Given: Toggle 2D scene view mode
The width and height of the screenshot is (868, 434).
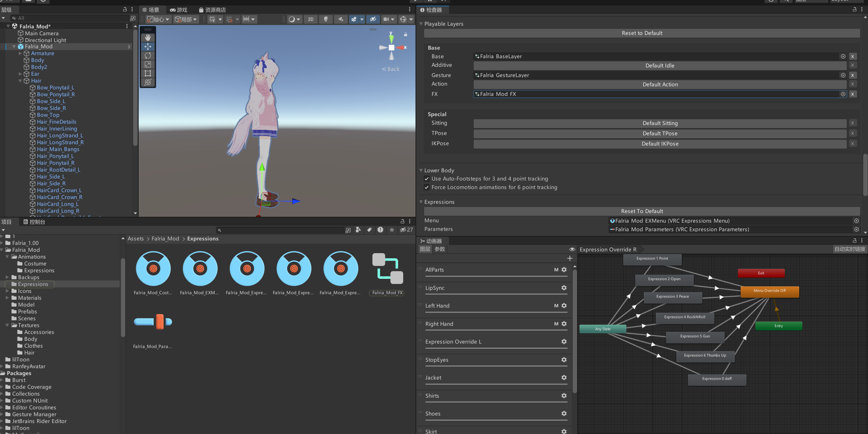Looking at the screenshot, I should pos(311,19).
